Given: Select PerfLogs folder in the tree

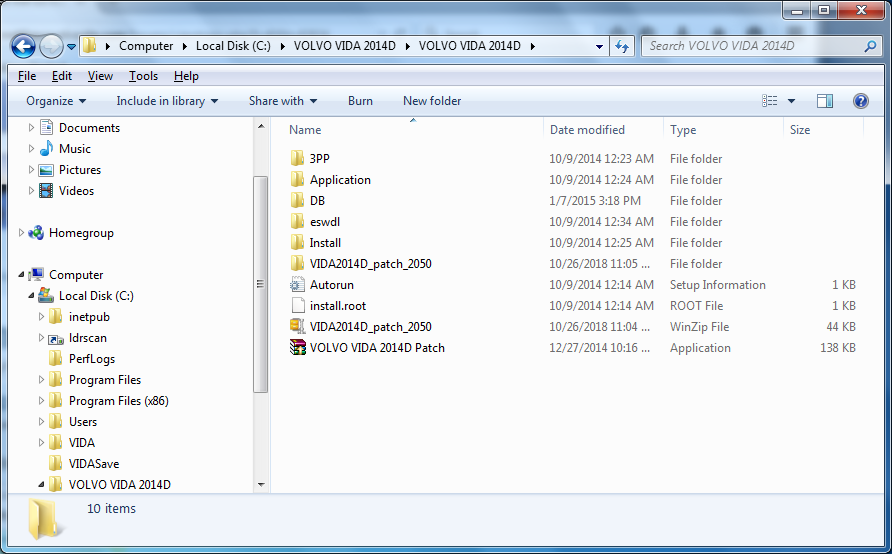Looking at the screenshot, I should pyautogui.click(x=92, y=359).
